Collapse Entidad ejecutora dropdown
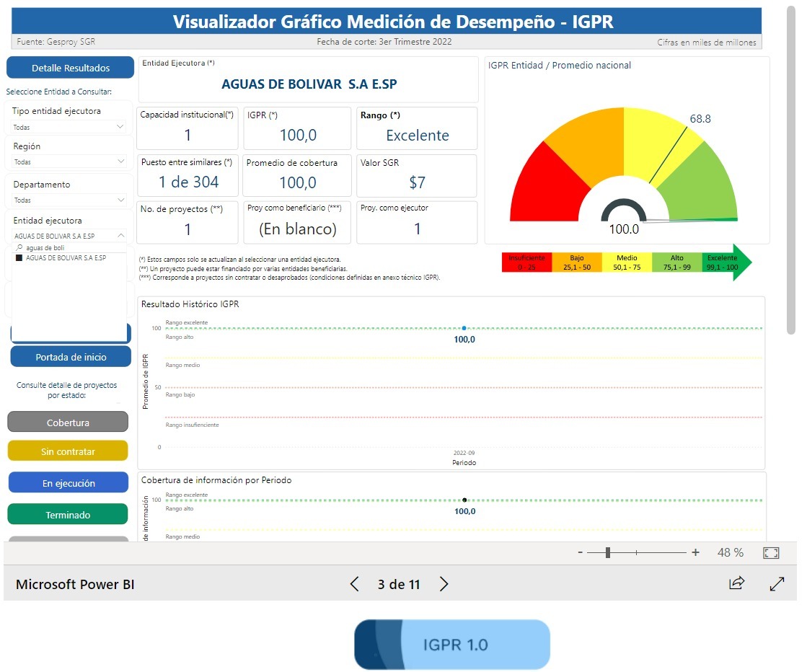This screenshot has width=807, height=672. pos(120,236)
